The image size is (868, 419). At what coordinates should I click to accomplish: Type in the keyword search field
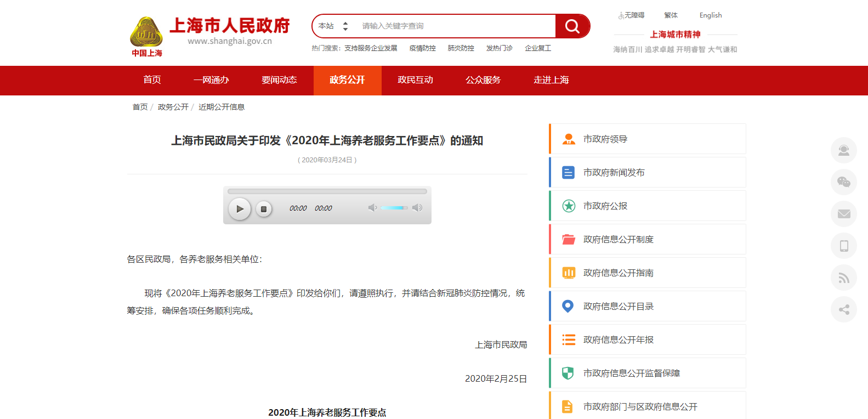[455, 26]
